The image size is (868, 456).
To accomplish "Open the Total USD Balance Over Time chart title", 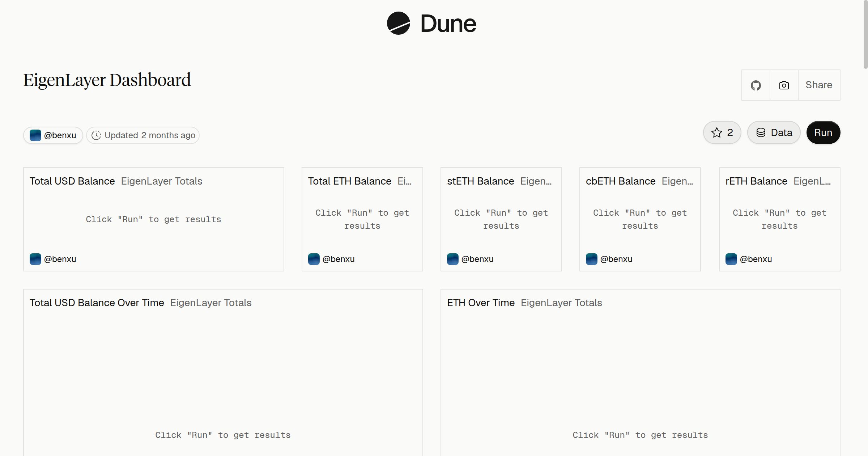I will pyautogui.click(x=97, y=303).
